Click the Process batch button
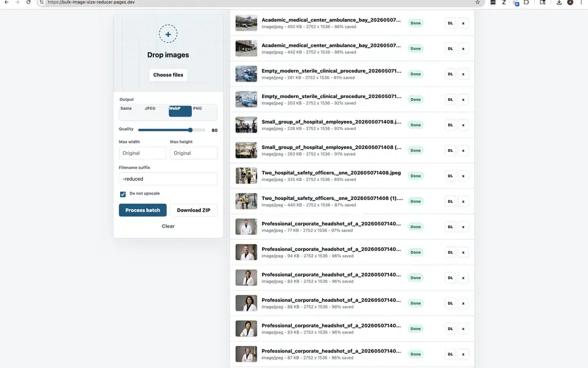 (x=143, y=210)
